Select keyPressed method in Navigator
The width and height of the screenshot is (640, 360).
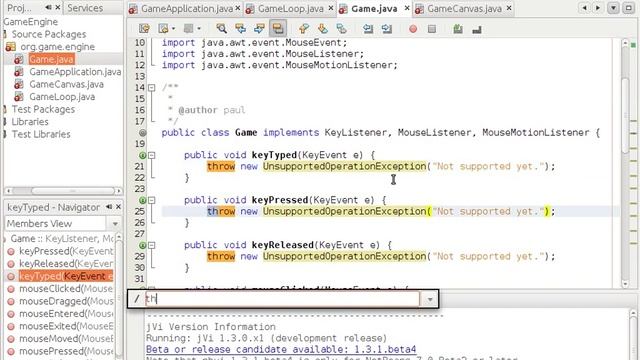pos(66,251)
